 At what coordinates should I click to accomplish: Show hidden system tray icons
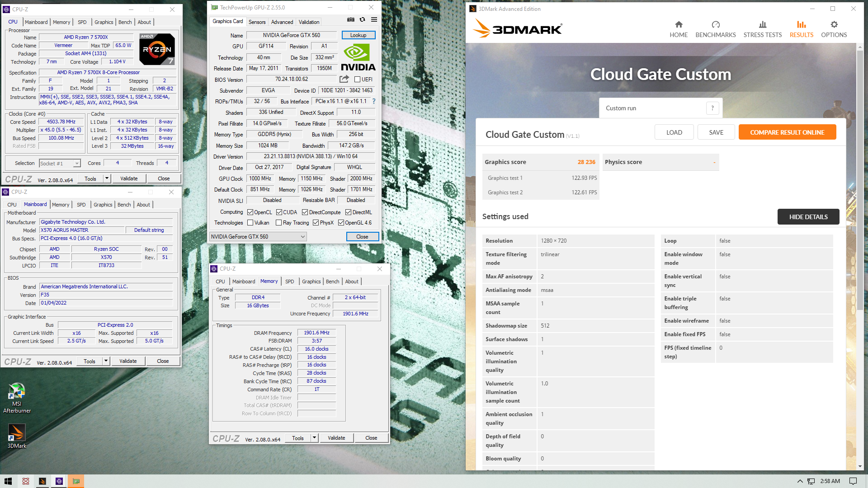800,481
